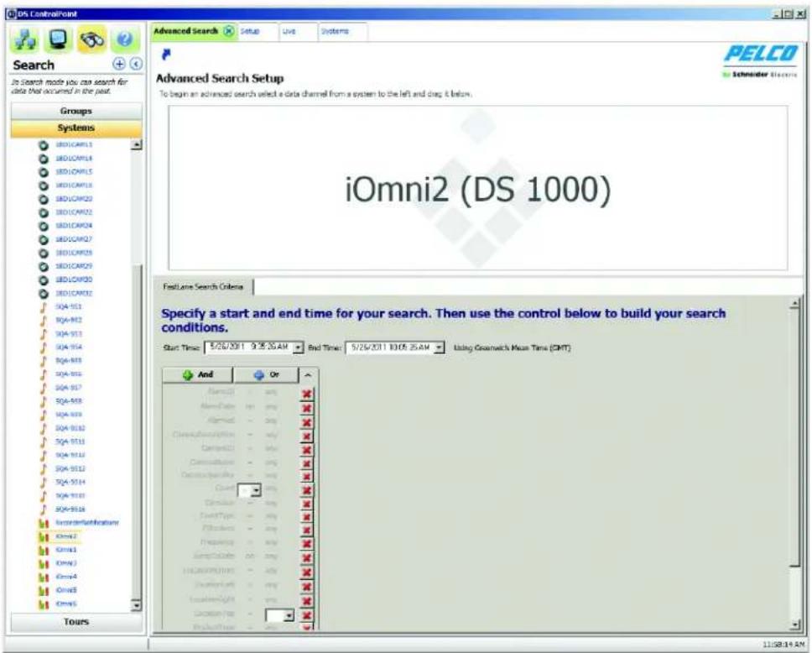Select 18D1CAM15 in the systems tree
812x653 pixels.
74,172
